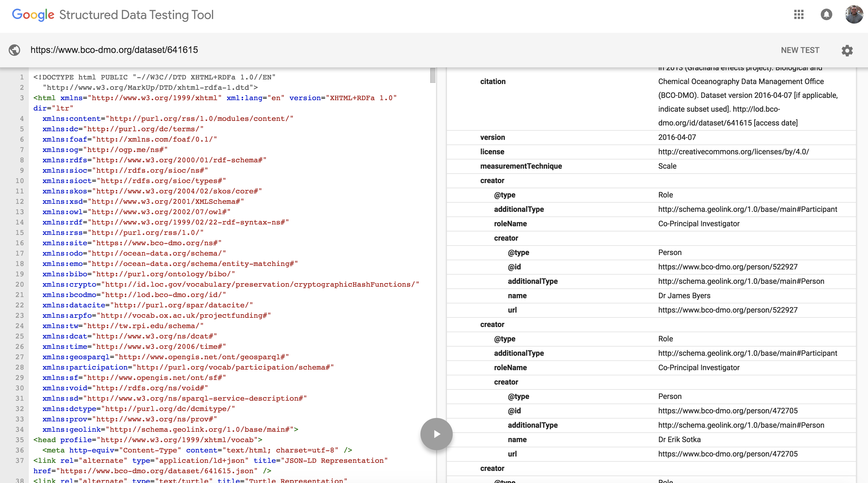View notifications via the bell icon

827,15
